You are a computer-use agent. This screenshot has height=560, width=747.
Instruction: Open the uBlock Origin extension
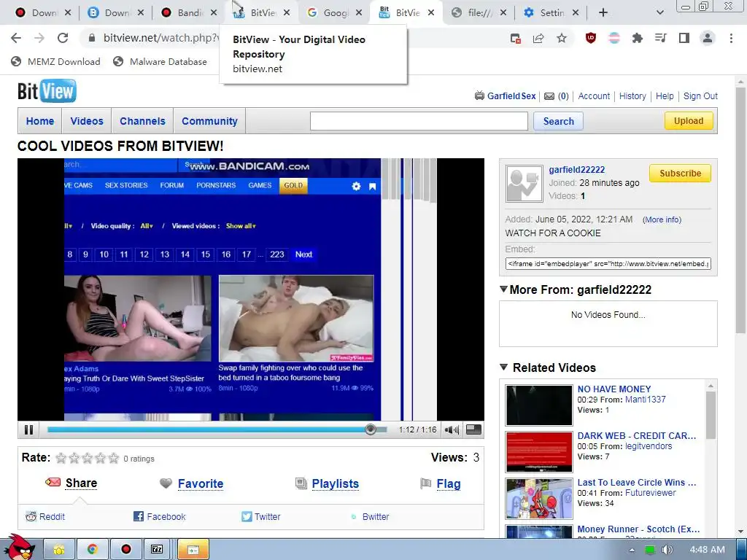[x=591, y=38]
